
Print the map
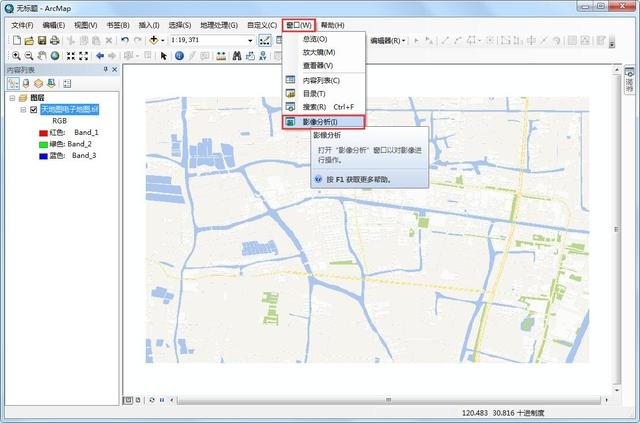pyautogui.click(x=55, y=40)
